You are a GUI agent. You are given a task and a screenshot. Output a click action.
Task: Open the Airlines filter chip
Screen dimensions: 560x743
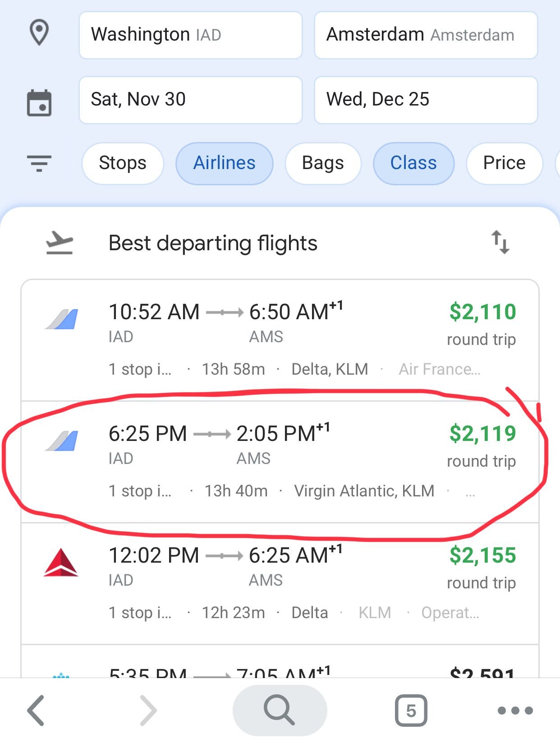[x=225, y=163]
